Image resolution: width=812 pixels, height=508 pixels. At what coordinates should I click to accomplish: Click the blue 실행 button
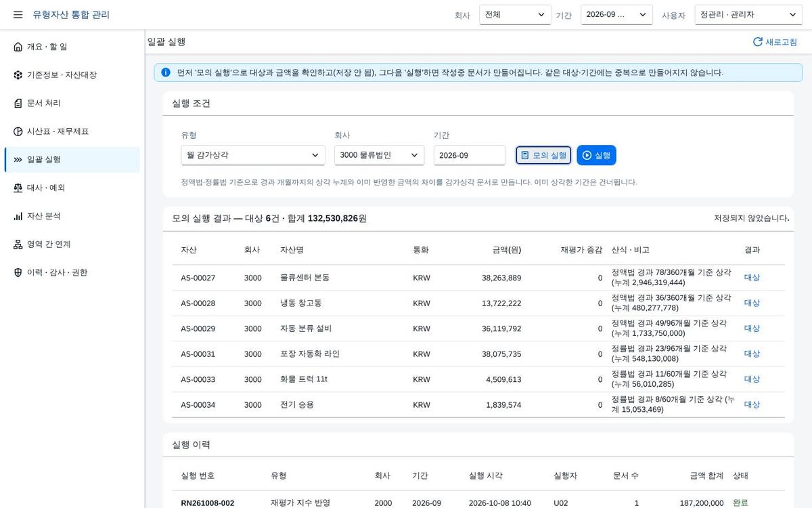tap(596, 155)
